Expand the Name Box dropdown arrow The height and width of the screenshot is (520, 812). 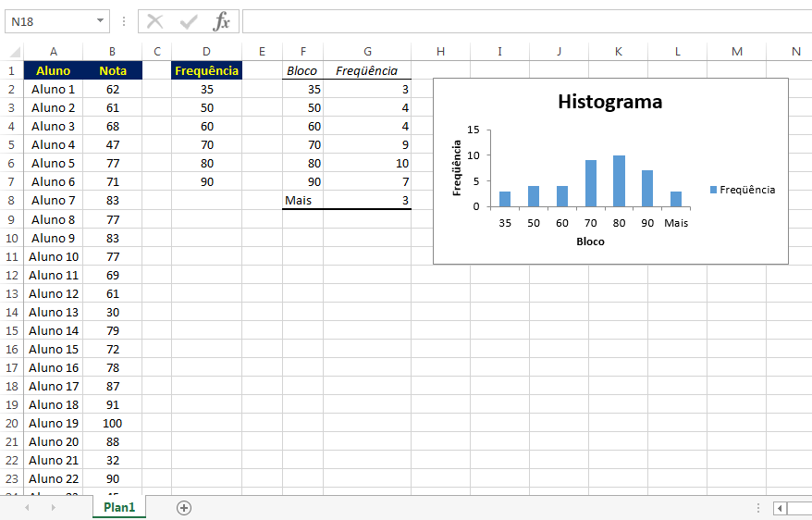(100, 21)
